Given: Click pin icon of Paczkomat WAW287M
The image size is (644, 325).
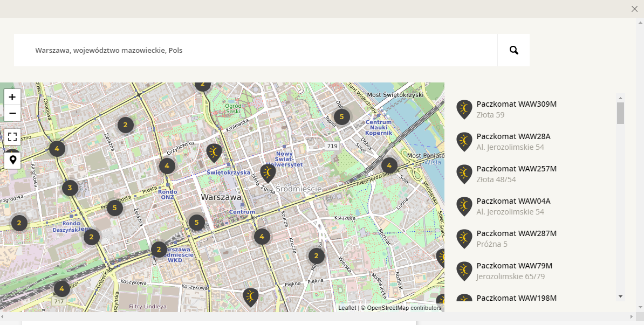Looking at the screenshot, I should 464,239.
